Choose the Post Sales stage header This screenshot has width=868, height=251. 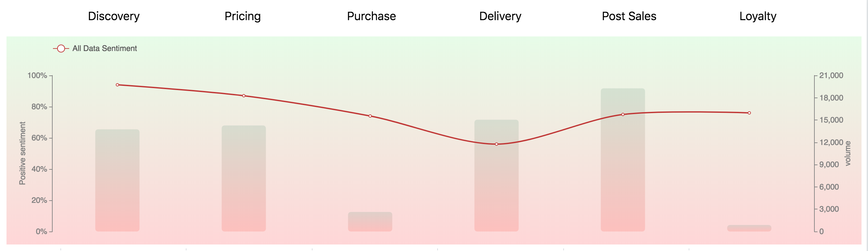click(629, 16)
